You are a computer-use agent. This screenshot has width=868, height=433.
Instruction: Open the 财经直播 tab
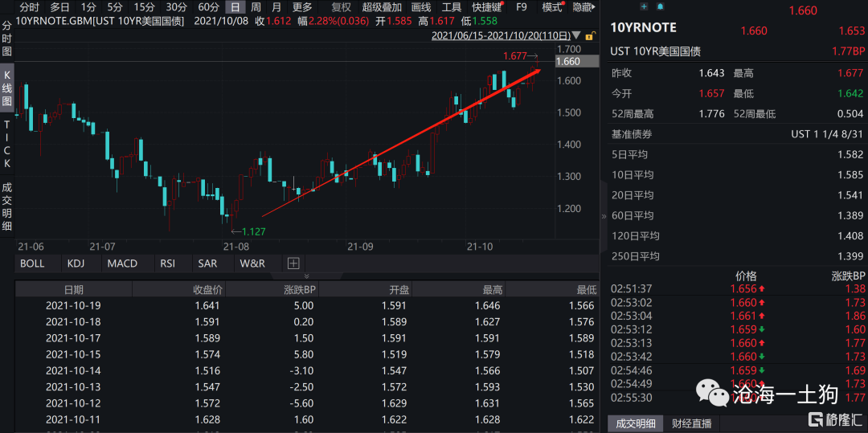[691, 423]
